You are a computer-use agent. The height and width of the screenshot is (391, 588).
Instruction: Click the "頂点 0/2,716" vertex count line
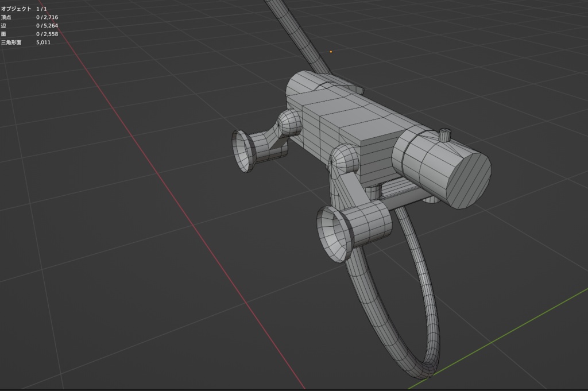30,17
